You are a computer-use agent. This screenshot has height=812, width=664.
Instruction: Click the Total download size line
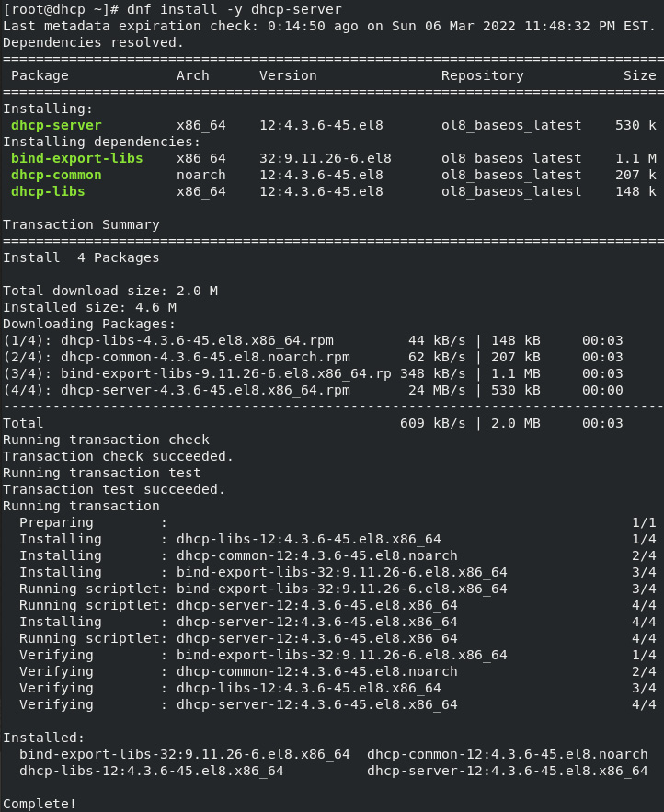tap(110, 291)
